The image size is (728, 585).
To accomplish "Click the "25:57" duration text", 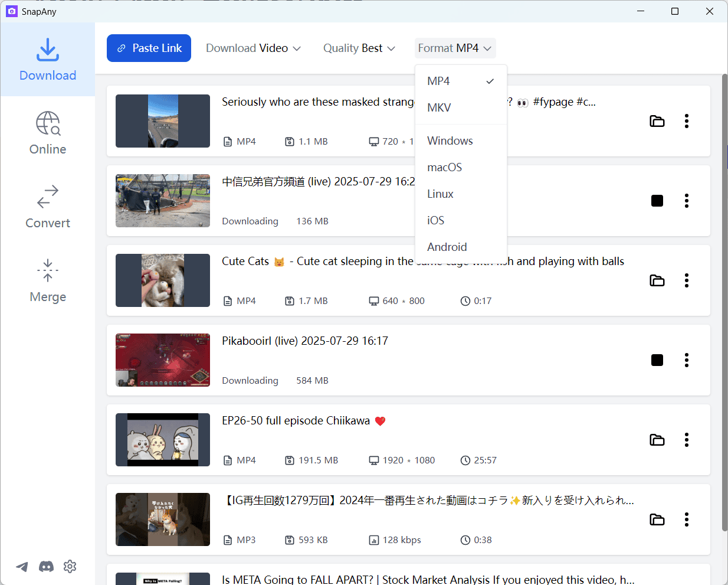I will click(485, 460).
